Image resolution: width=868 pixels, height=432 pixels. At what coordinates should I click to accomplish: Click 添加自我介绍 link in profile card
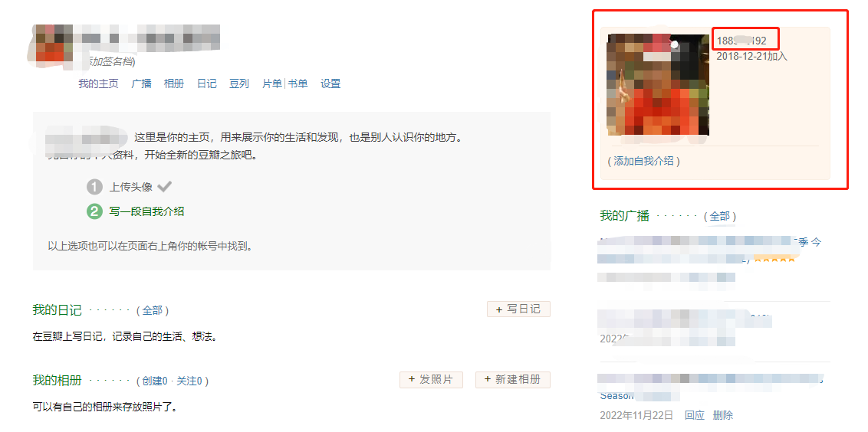pos(644,161)
